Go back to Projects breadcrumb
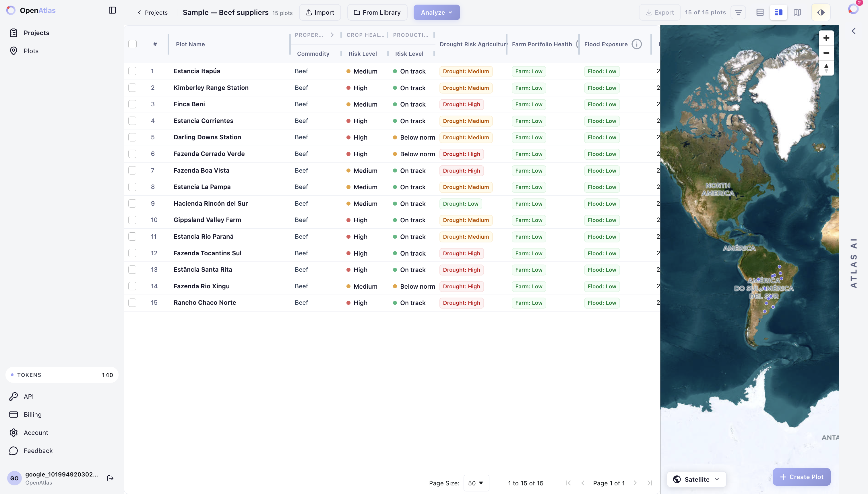The image size is (868, 494). [x=152, y=13]
